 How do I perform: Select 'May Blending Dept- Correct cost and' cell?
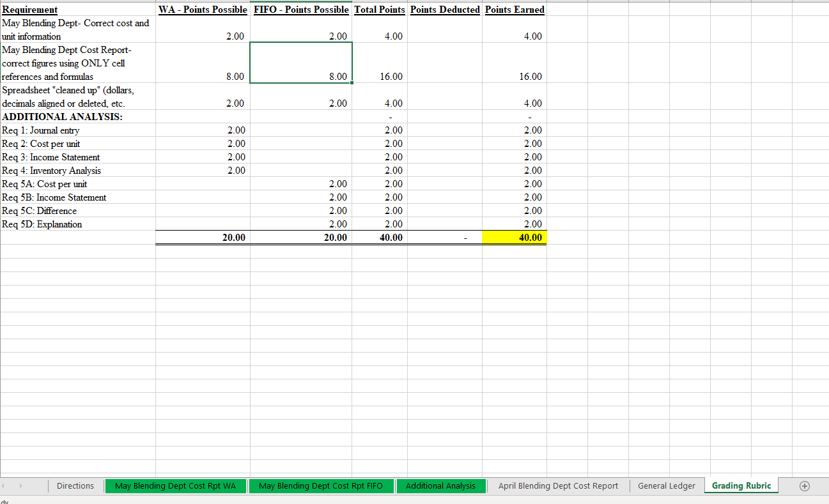[x=78, y=30]
